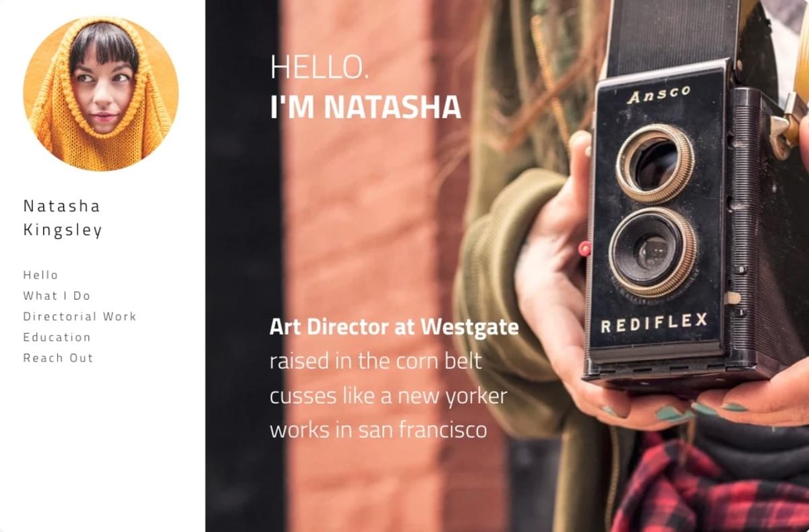This screenshot has width=809, height=532.
Task: Select the I'M NATASHA headline
Action: 366,107
